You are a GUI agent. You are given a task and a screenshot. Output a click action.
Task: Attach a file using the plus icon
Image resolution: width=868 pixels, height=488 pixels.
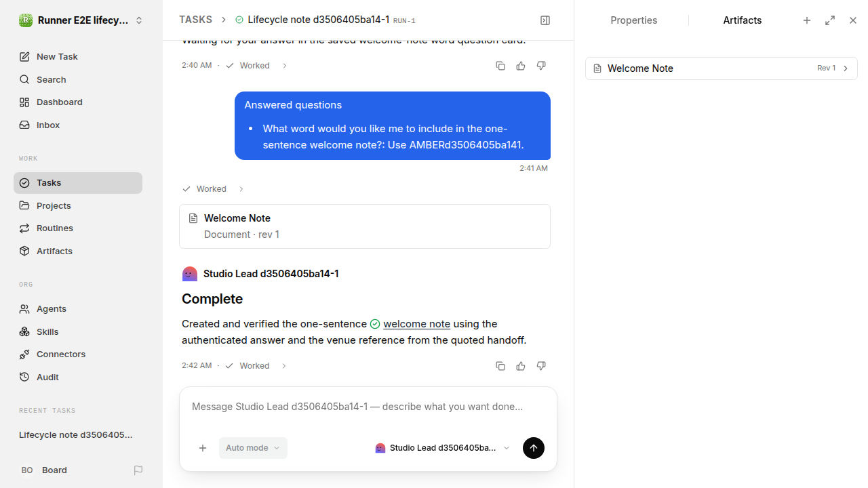pyautogui.click(x=203, y=448)
